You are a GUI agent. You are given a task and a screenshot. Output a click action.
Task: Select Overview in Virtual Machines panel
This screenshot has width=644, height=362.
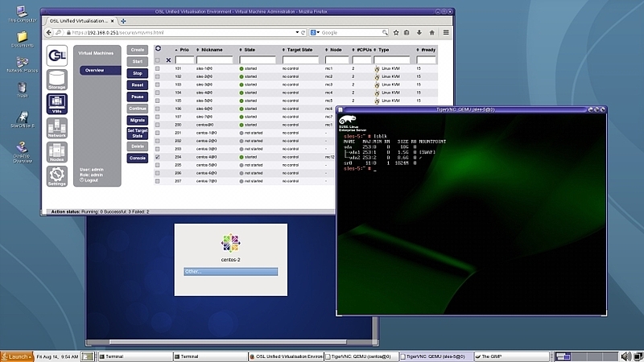point(95,70)
